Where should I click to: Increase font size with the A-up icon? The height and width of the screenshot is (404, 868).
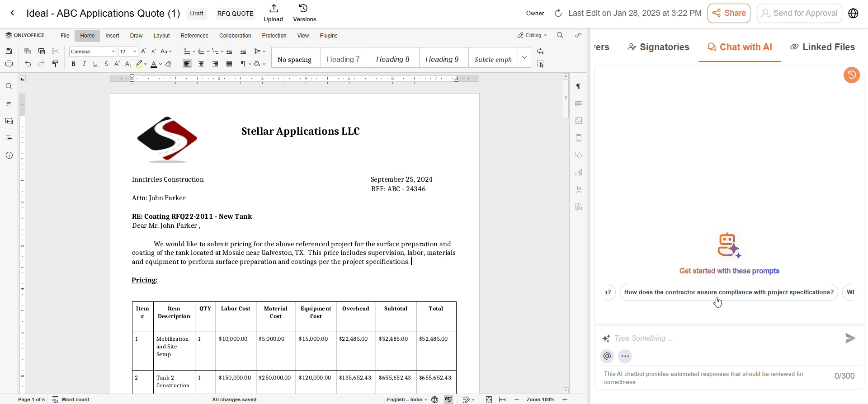pyautogui.click(x=144, y=52)
